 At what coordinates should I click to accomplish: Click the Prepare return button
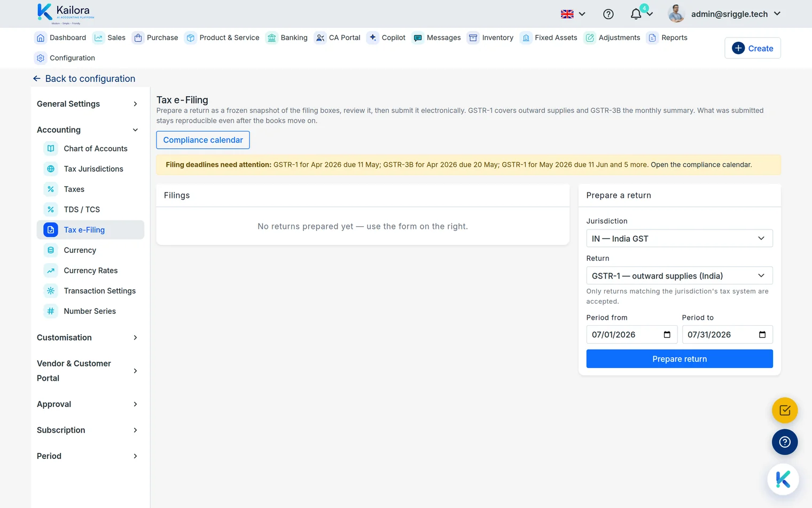[680, 359]
